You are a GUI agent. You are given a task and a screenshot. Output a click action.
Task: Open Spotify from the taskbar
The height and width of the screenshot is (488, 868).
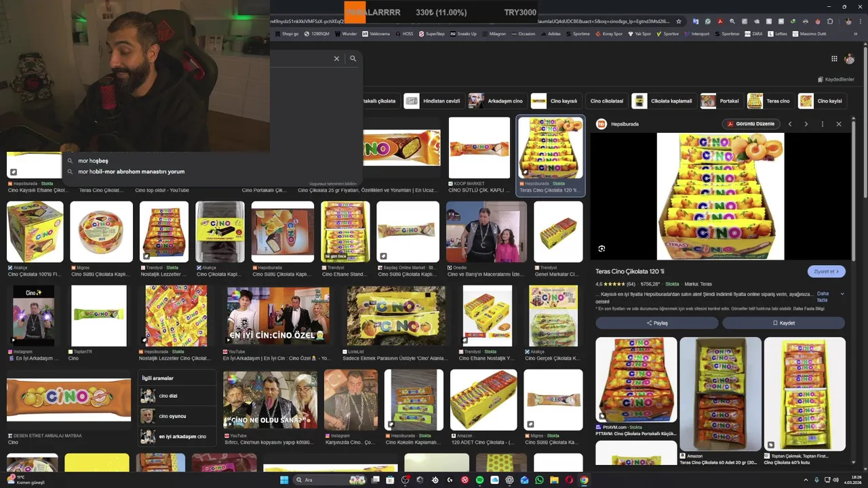pyautogui.click(x=479, y=480)
